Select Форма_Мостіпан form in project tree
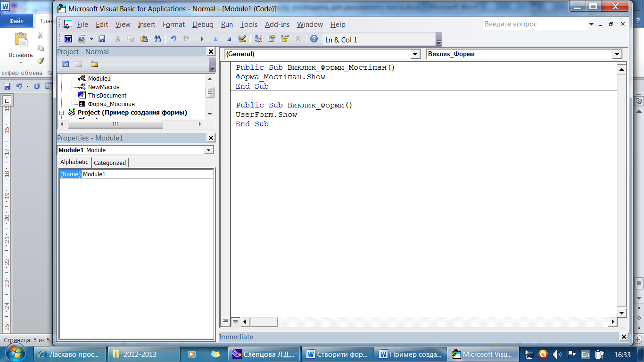The height and width of the screenshot is (362, 644). click(x=111, y=104)
